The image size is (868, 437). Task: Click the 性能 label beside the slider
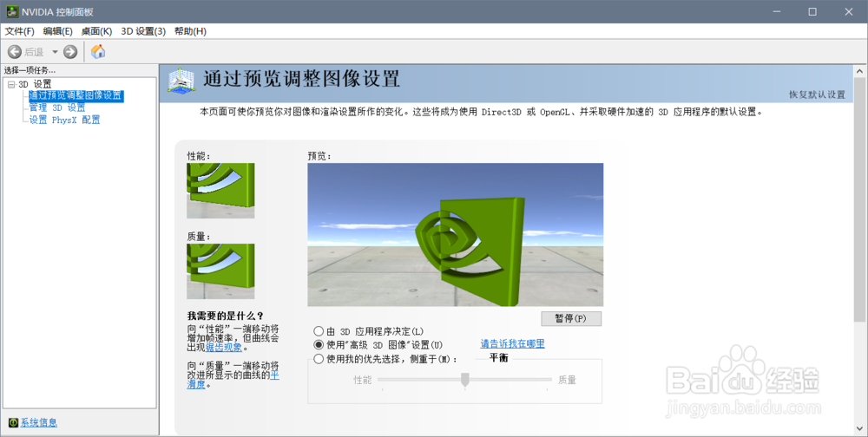(363, 380)
